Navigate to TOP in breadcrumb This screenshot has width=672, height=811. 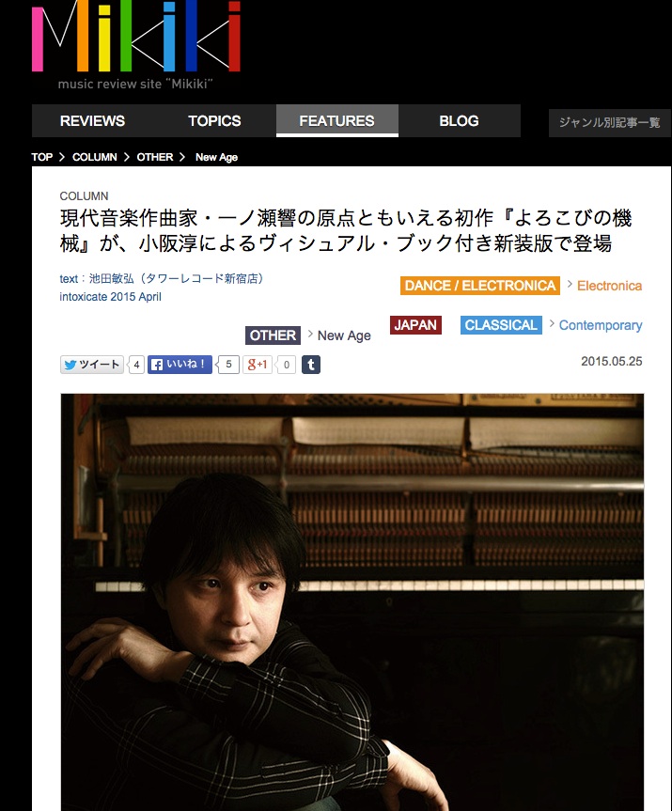[x=42, y=157]
